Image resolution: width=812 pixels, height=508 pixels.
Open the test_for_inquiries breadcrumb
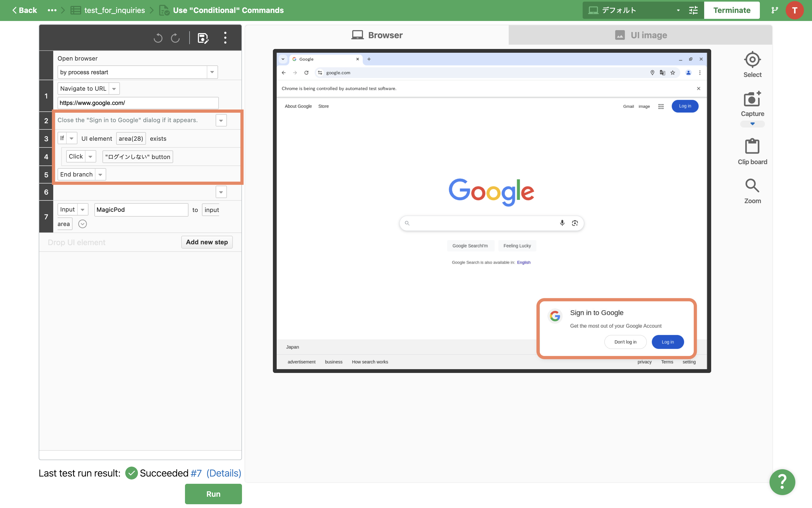[x=115, y=10]
